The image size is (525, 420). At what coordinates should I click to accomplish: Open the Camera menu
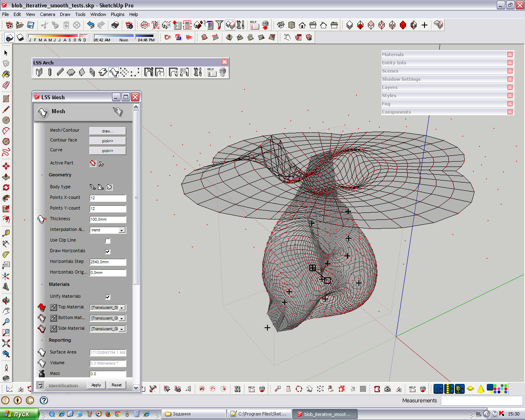pos(48,14)
